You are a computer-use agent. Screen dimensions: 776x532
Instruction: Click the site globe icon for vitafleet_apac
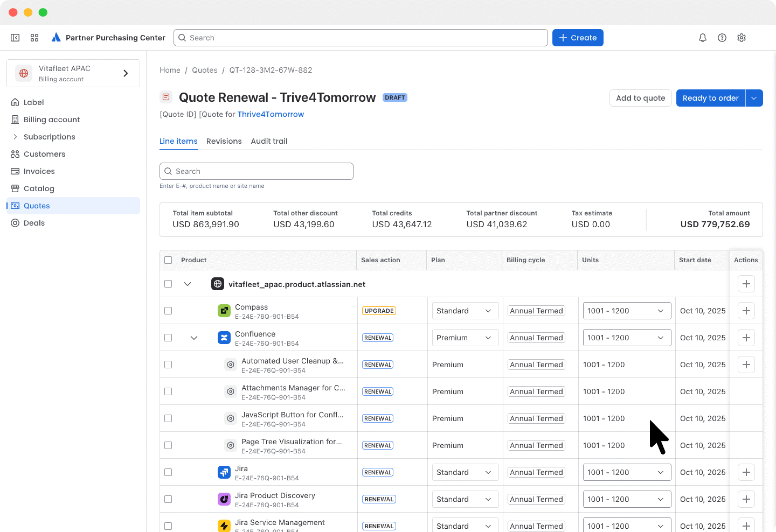[x=218, y=284]
